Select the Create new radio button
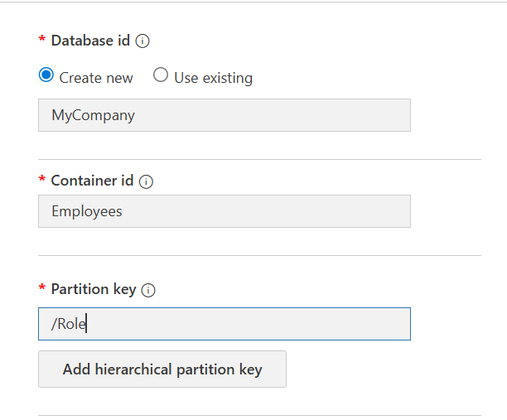507x420 pixels. pos(46,75)
